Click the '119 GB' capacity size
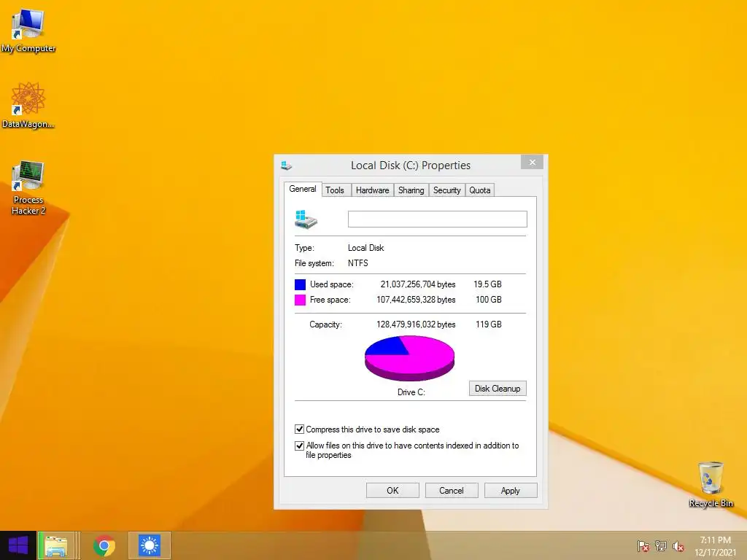Viewport: 747px width, 560px height. [488, 324]
